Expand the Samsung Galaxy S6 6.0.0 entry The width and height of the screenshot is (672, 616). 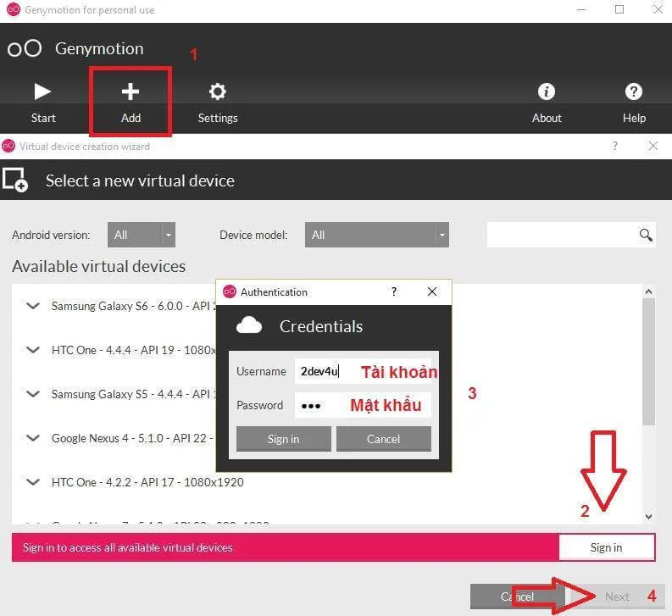pyautogui.click(x=33, y=306)
